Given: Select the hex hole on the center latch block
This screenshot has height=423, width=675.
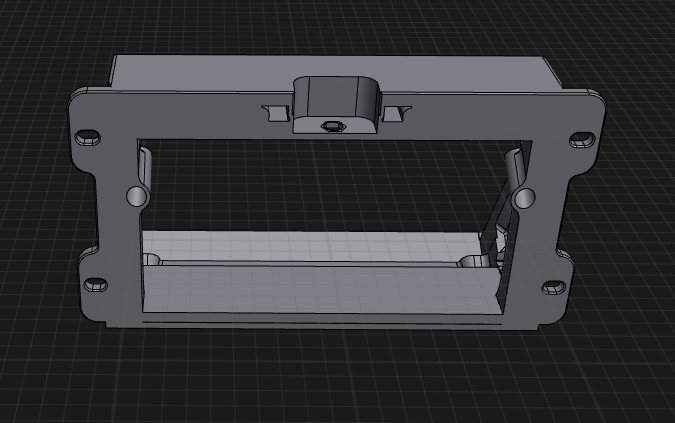Looking at the screenshot, I should [x=333, y=127].
